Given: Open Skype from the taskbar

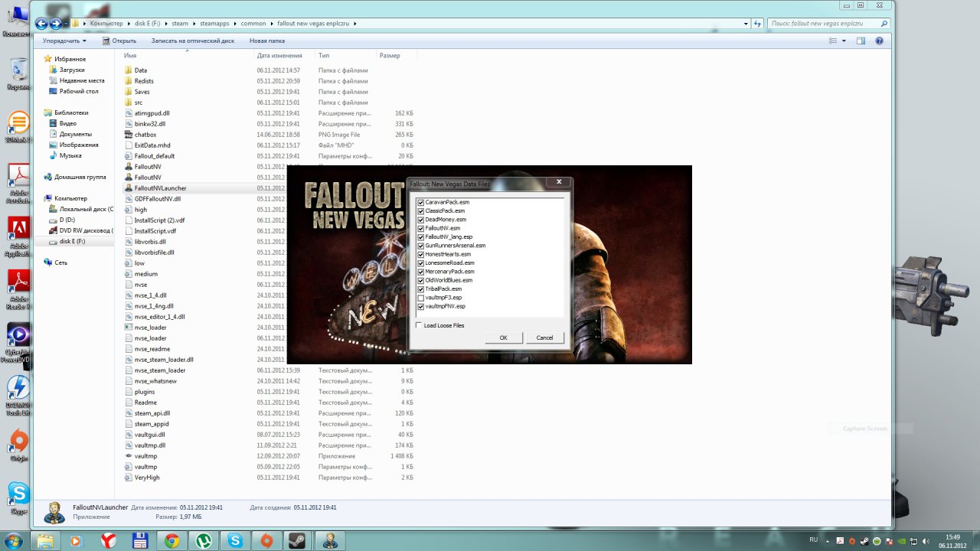Looking at the screenshot, I should click(235, 540).
